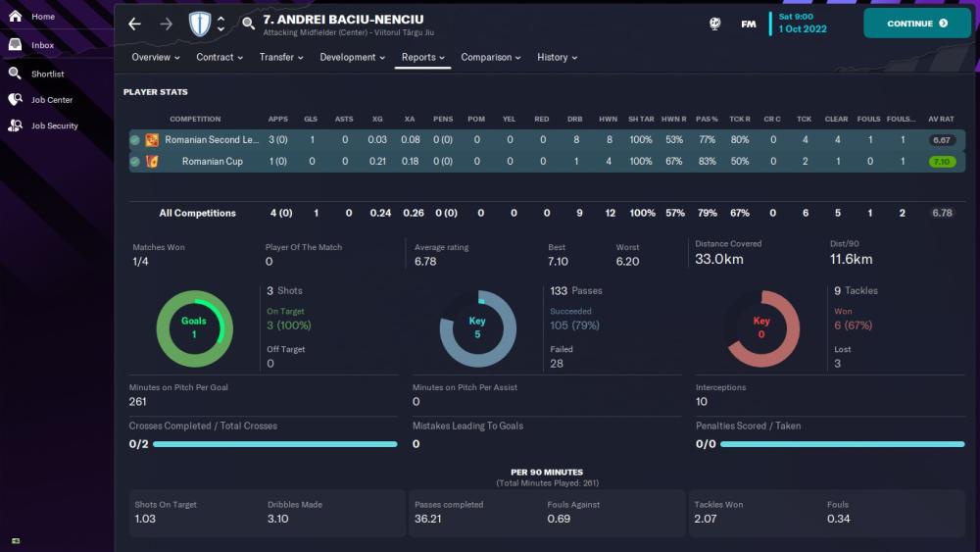This screenshot has height=552, width=980.
Task: Open the Reports tab
Action: pyautogui.click(x=423, y=57)
